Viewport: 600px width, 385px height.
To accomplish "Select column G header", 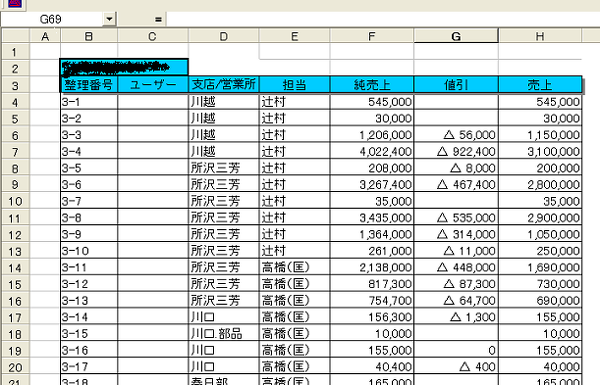I will click(456, 36).
